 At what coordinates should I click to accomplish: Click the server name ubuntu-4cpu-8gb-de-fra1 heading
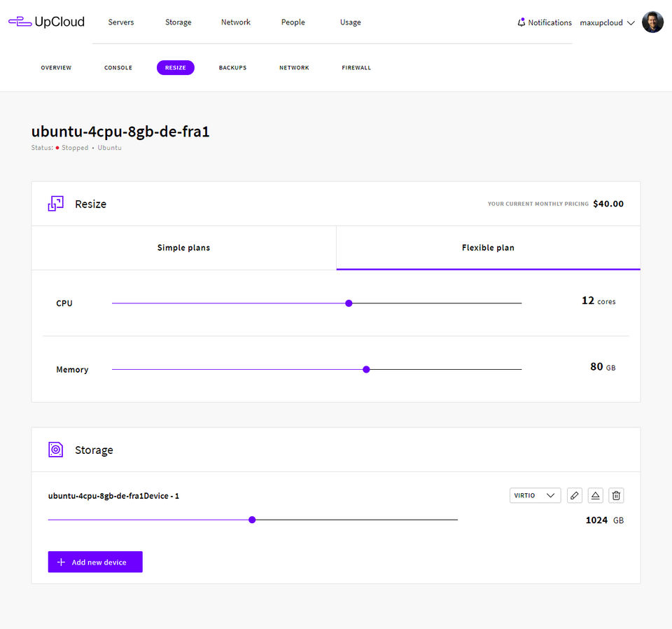tap(120, 132)
